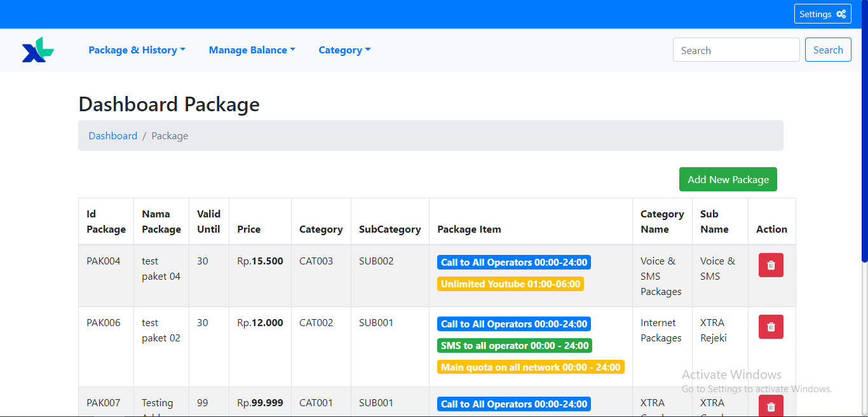
Task: Click the Main quota on all network badge
Action: (x=531, y=367)
